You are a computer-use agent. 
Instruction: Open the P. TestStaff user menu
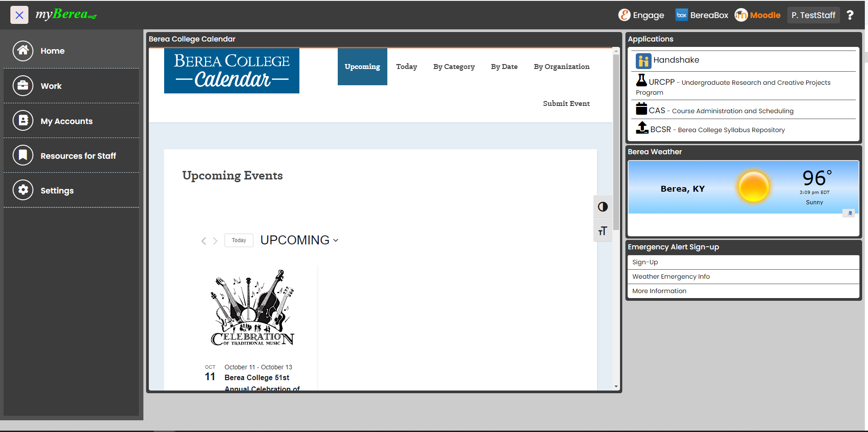[x=813, y=15]
